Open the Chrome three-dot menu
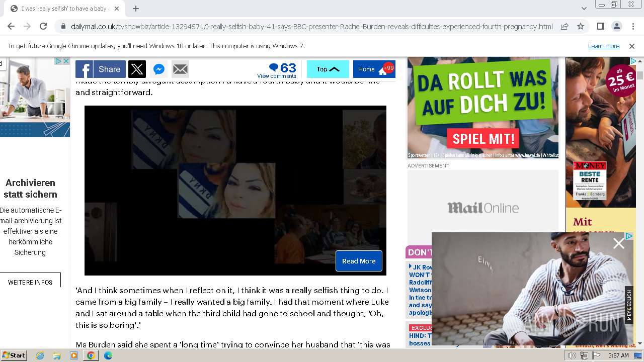 click(633, 27)
